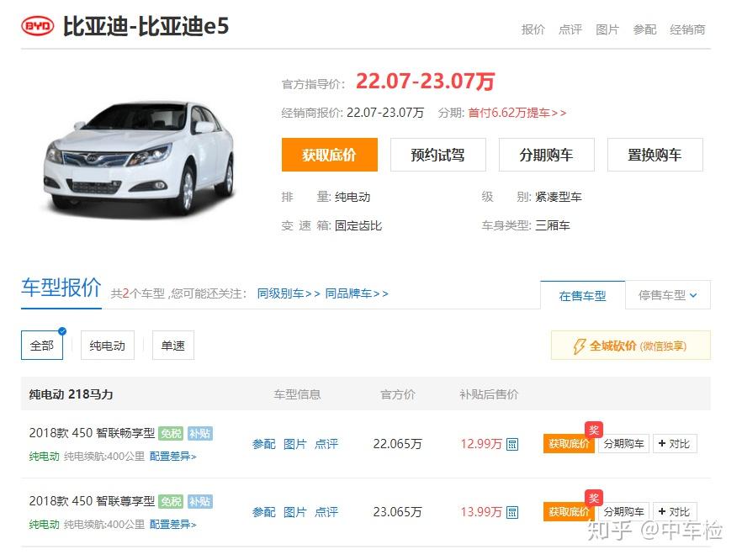
Task: Select the 全部 filter
Action: (42, 346)
